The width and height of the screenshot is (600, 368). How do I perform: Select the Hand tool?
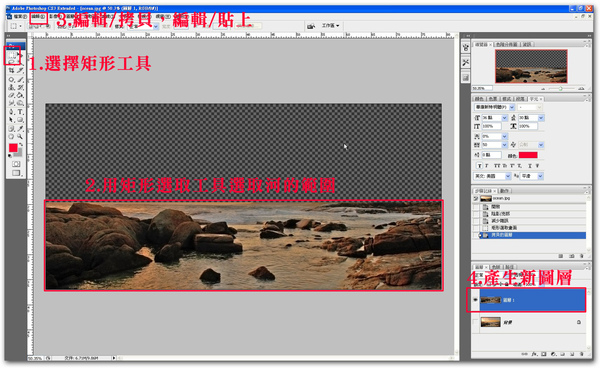(11, 136)
